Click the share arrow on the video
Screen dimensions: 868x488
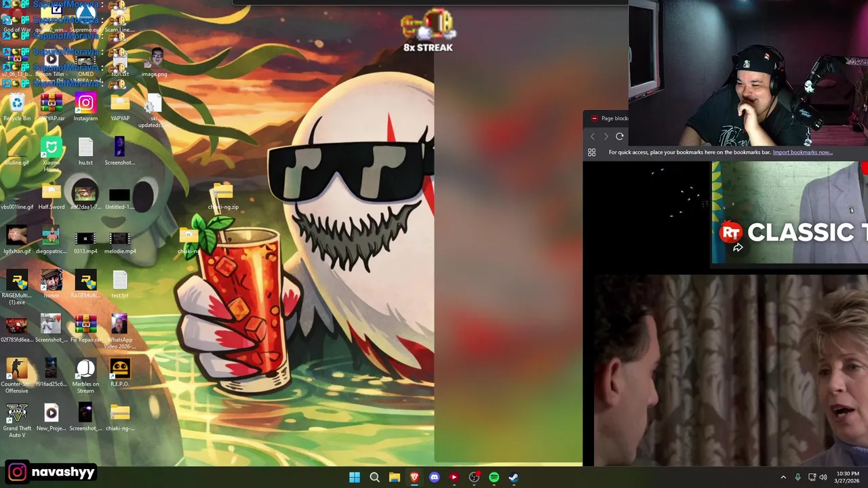(738, 248)
